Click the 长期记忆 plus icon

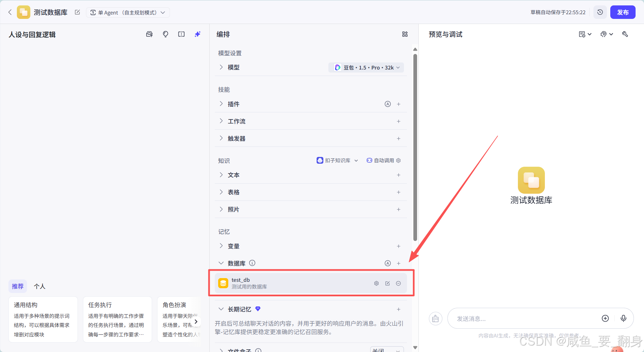click(x=399, y=309)
